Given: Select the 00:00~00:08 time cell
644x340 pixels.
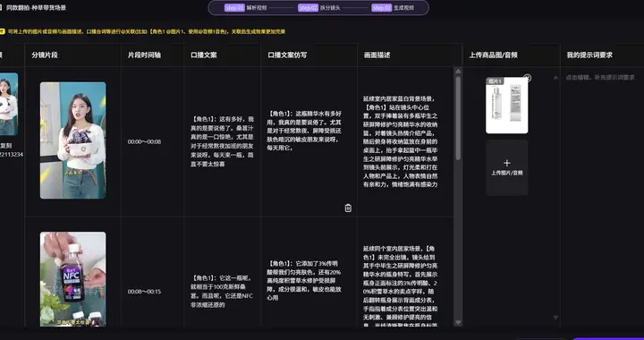Looking at the screenshot, I should pyautogui.click(x=144, y=141).
